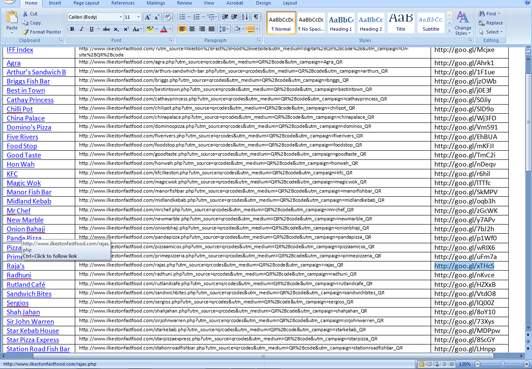This screenshot has height=369, width=532.
Task: Switch to Full Screen Reading view
Action: point(429,364)
